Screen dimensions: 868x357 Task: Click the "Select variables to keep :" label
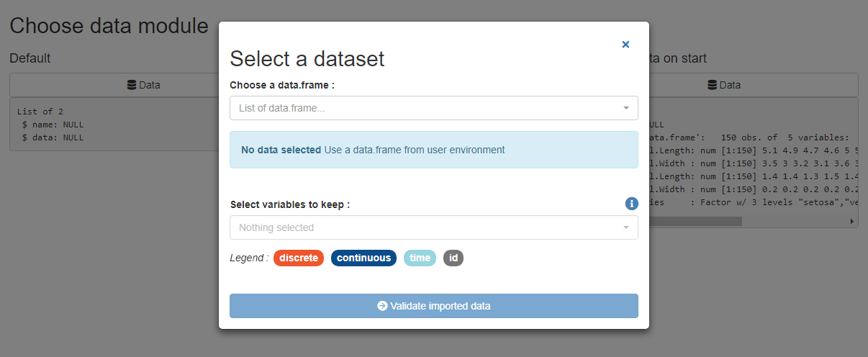click(290, 204)
